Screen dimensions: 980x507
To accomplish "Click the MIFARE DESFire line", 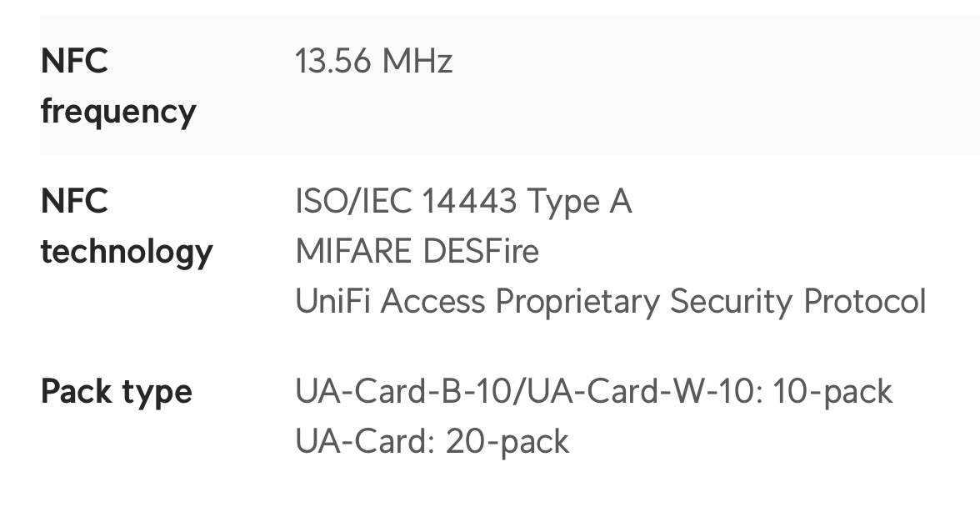I will (x=417, y=251).
